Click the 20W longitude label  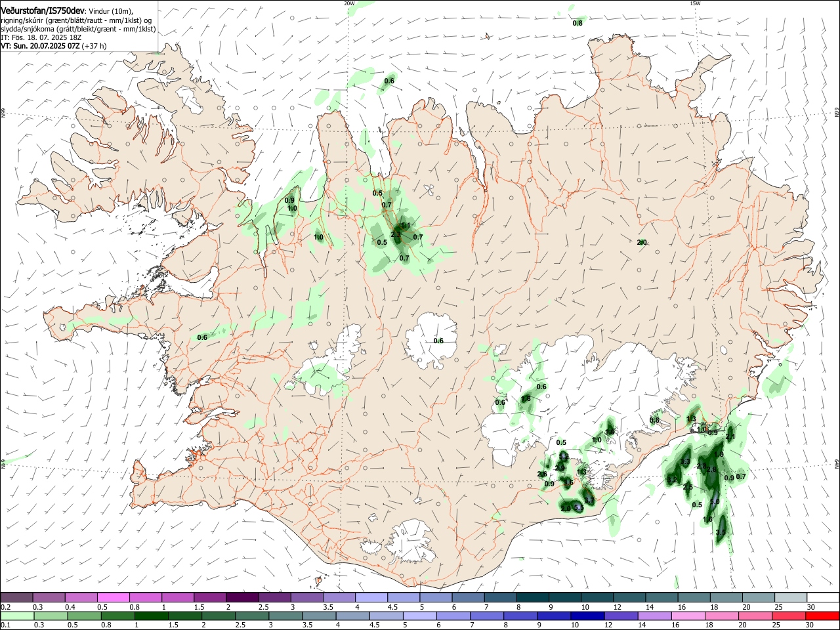click(x=349, y=3)
